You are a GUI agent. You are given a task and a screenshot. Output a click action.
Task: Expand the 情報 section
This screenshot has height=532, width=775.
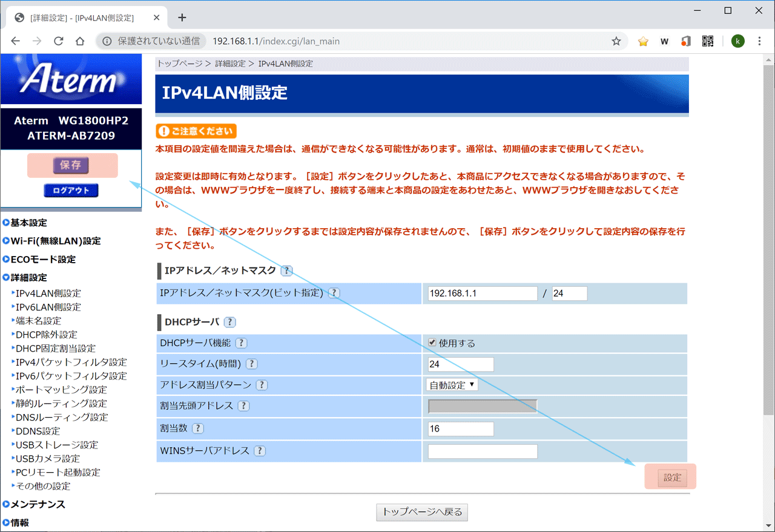[16, 522]
